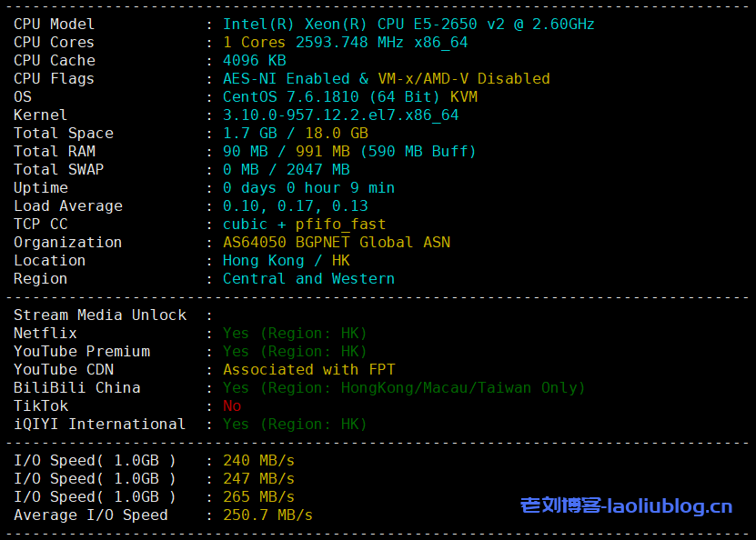Viewport: 756px width, 540px height.
Task: Click the Netflix "Yes (Region: HK)" result
Action: [295, 334]
